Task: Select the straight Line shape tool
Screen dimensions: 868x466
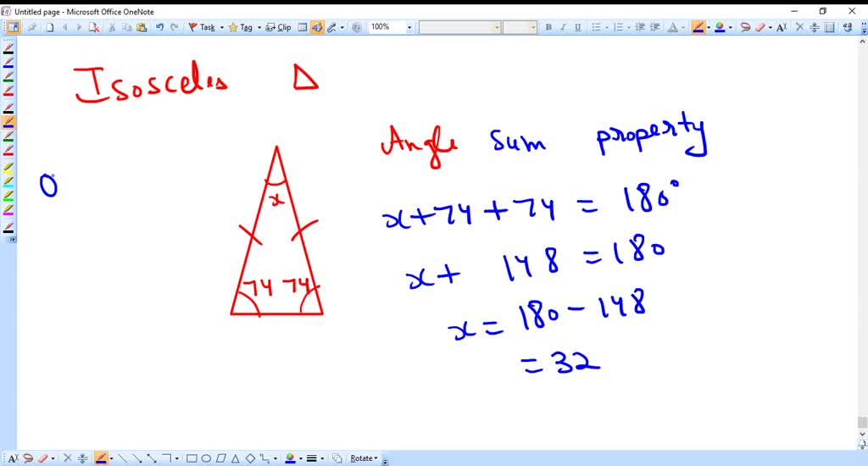Action: click(x=122, y=458)
